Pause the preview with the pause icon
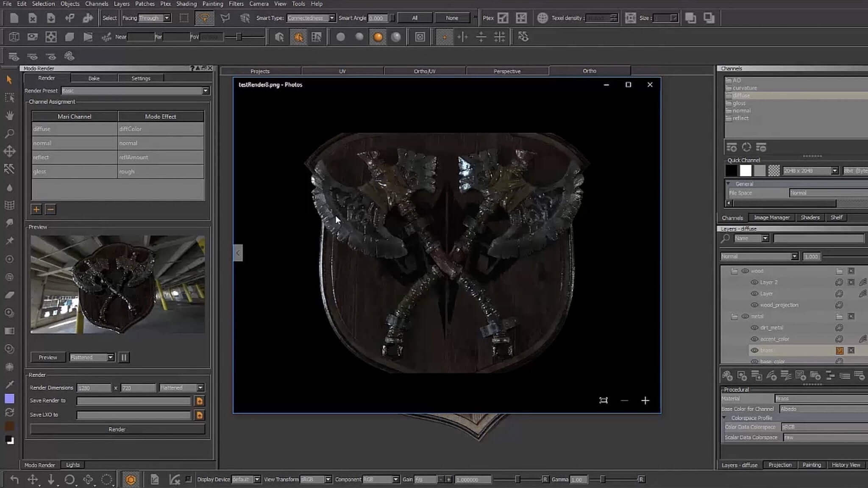 click(x=124, y=358)
